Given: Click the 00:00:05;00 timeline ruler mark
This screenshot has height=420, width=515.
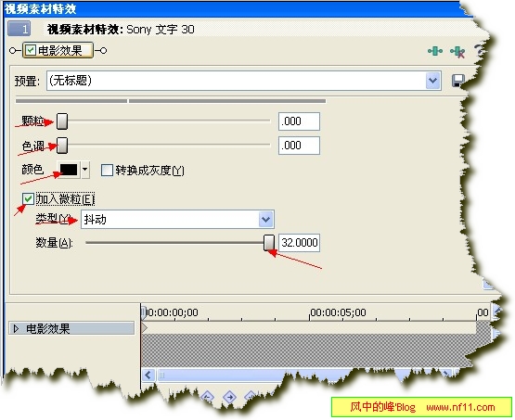Looking at the screenshot, I should point(338,312).
